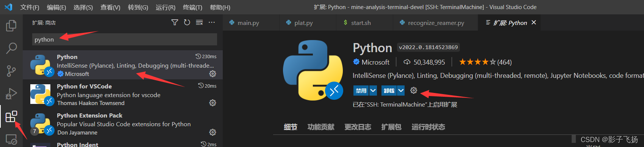Open the 转到(G) menu
The height and width of the screenshot is (147, 644).
coord(138,8)
